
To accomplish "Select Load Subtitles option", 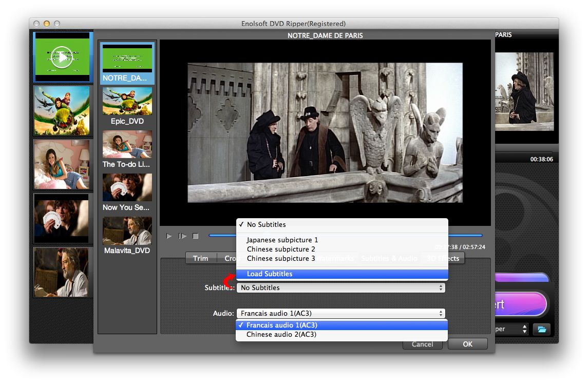I will point(342,274).
